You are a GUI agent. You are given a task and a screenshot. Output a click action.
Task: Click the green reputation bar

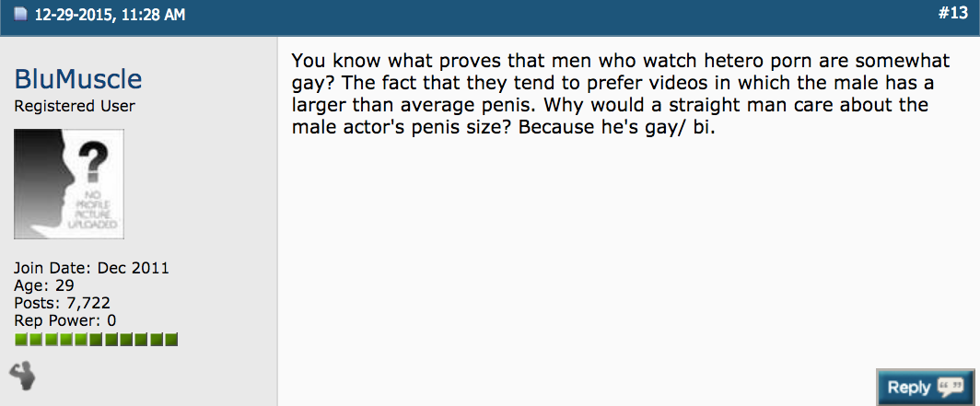click(96, 340)
